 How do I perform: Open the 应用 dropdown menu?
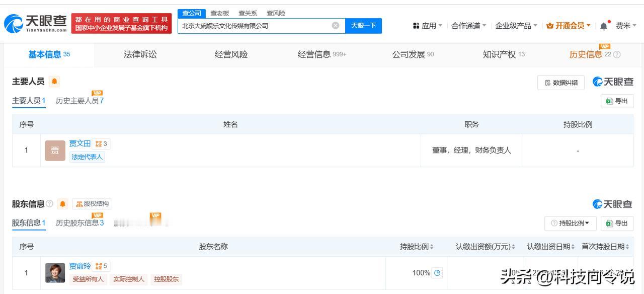(x=428, y=26)
